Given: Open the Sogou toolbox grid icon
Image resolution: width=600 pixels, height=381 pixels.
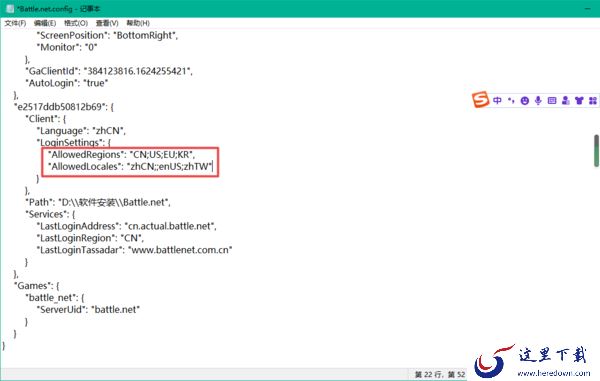Looking at the screenshot, I should pyautogui.click(x=593, y=101).
